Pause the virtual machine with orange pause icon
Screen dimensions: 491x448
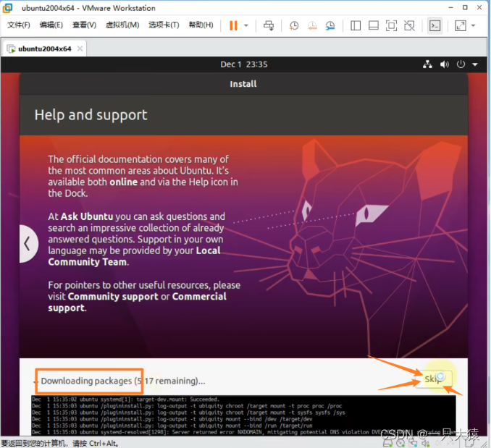coord(233,25)
